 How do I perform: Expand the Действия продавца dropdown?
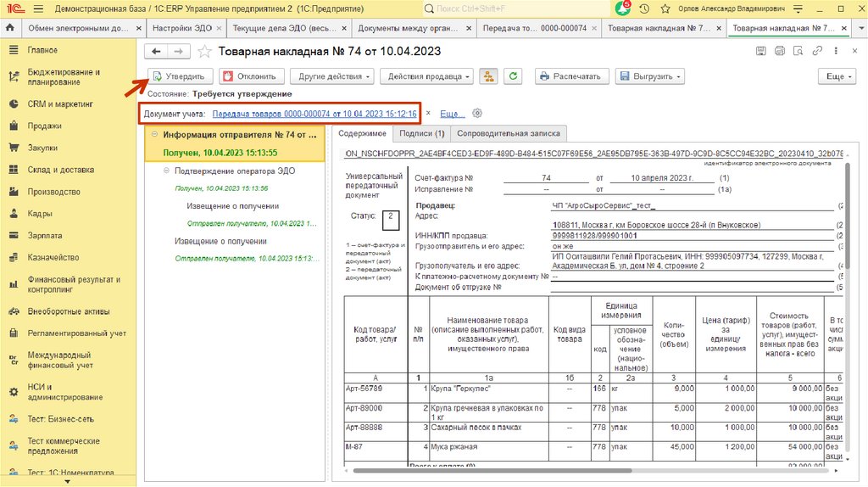[428, 76]
